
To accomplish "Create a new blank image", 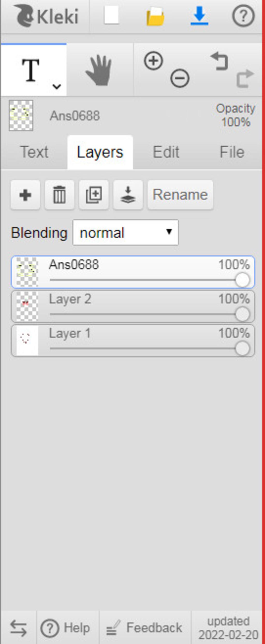I will click(112, 15).
